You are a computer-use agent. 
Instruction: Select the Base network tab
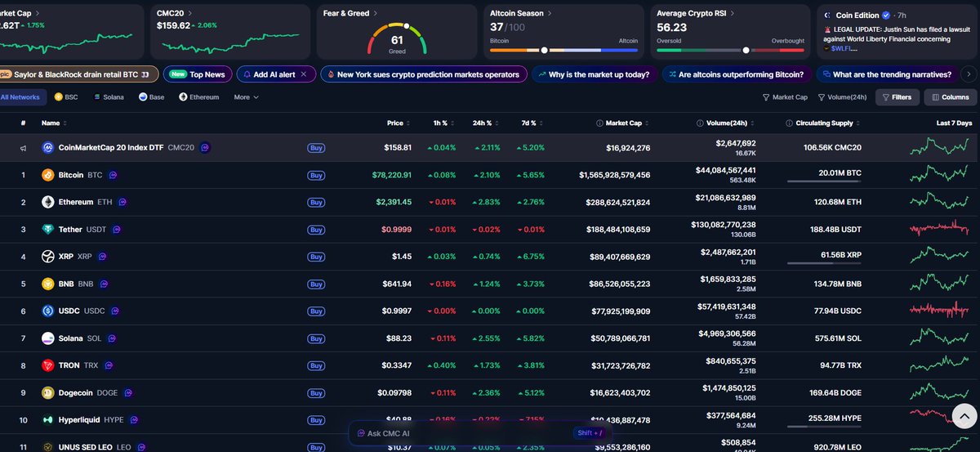[151, 97]
